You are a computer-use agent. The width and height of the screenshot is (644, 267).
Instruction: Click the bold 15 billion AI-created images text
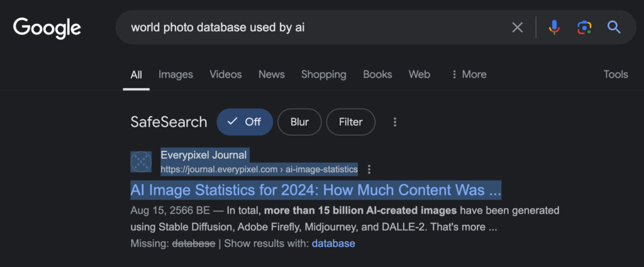tap(360, 211)
